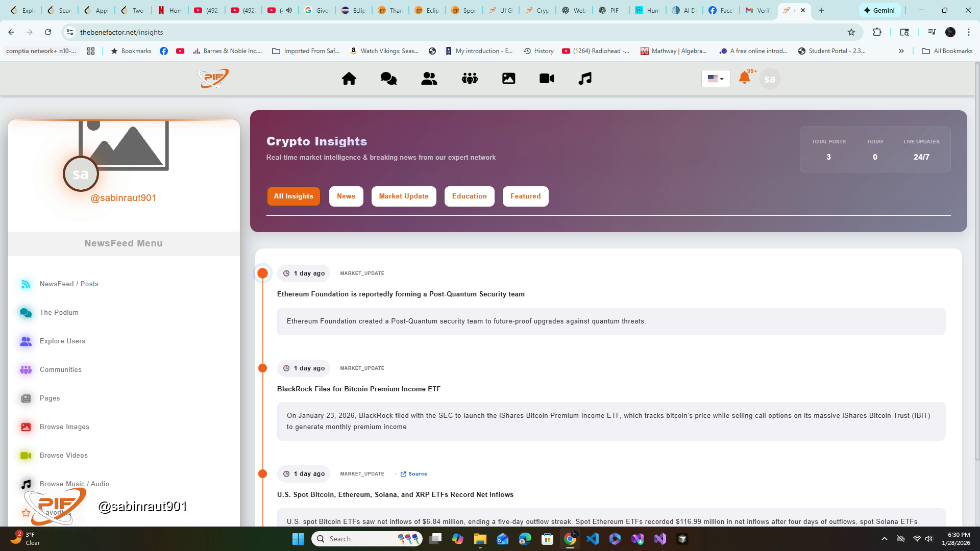This screenshot has height=551, width=980.
Task: Click the timeline dot for Ethereum Foundation post
Action: [x=263, y=273]
